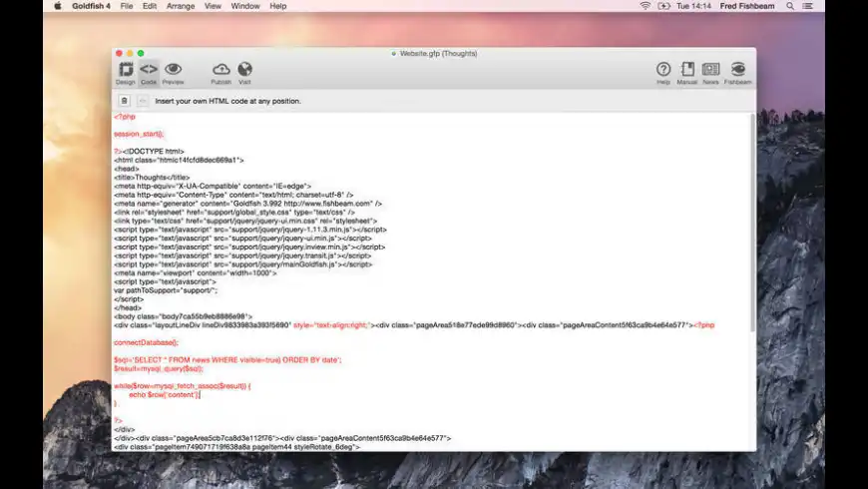Click the Fred Fishbeam user name
Viewport: 868px width, 489px height.
(x=746, y=6)
